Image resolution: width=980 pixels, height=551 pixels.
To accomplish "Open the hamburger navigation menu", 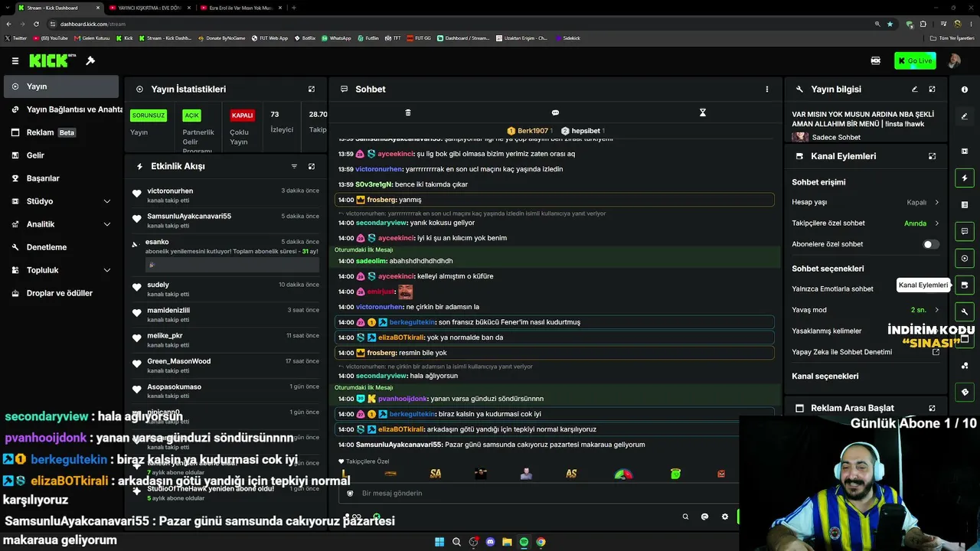I will tap(15, 60).
